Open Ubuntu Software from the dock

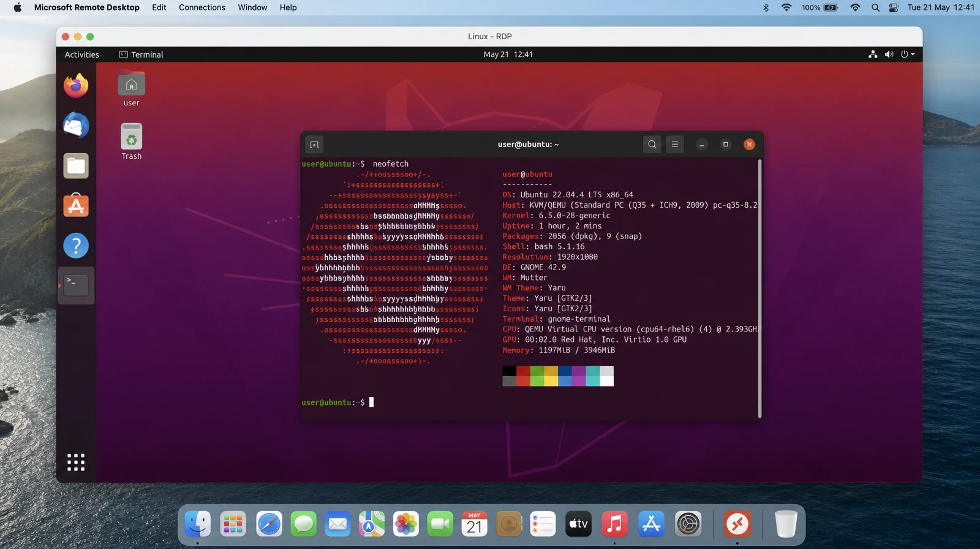click(76, 206)
